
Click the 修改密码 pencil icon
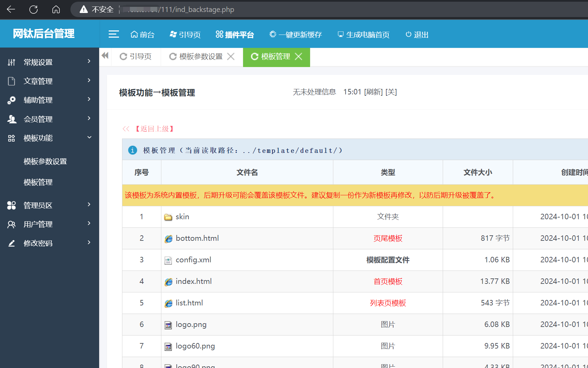coord(12,243)
